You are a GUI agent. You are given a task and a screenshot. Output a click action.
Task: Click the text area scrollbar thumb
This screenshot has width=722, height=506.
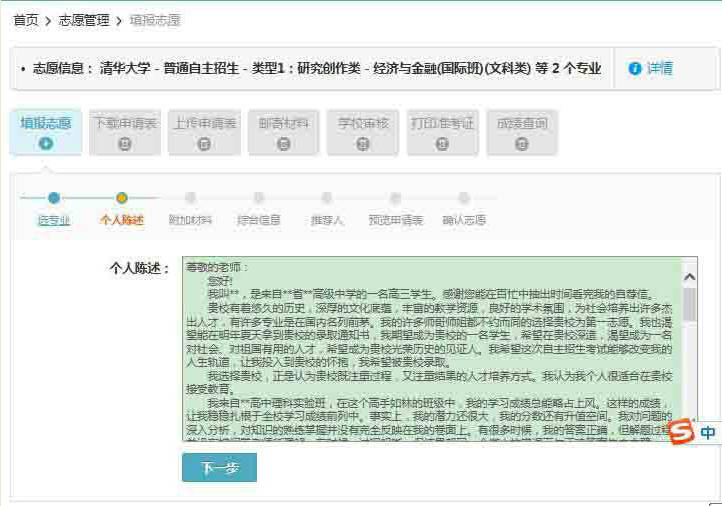coord(689,305)
